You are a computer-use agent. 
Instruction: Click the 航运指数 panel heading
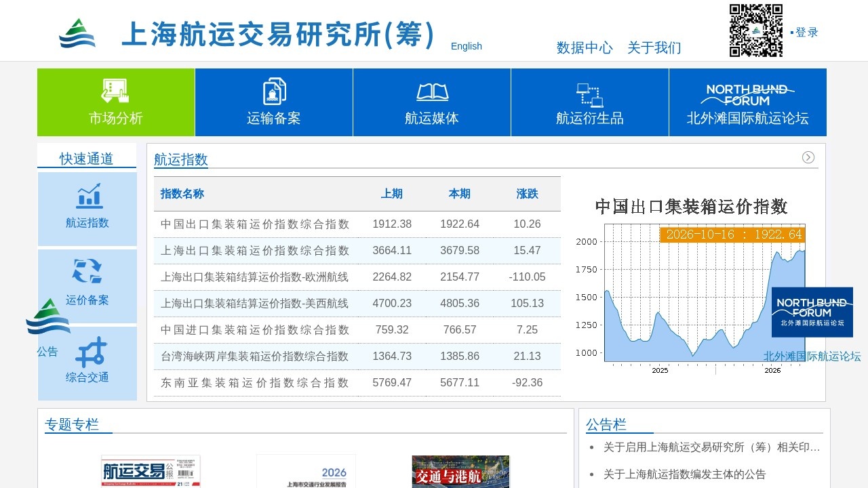click(181, 159)
